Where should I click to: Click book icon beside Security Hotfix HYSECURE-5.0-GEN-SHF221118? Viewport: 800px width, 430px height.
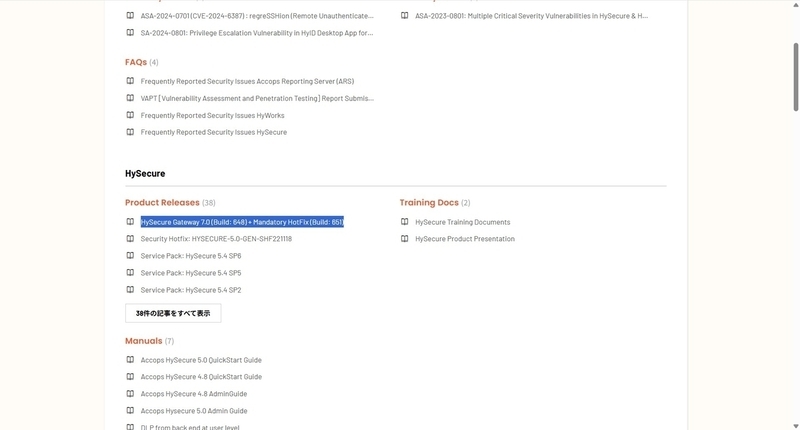(x=130, y=239)
